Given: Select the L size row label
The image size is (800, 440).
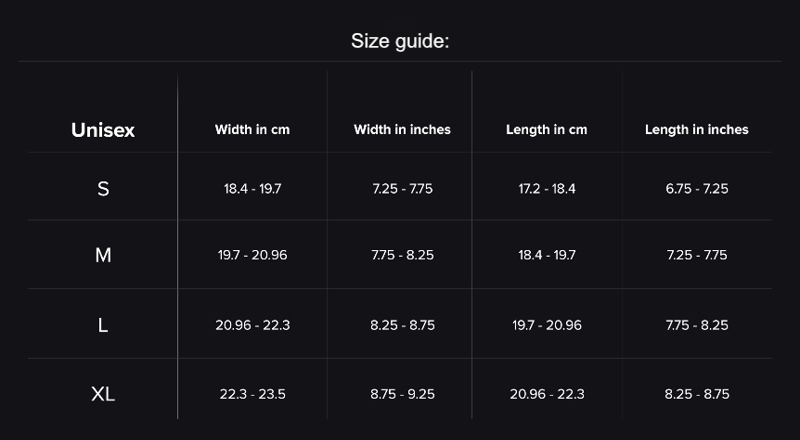Looking at the screenshot, I should [103, 325].
